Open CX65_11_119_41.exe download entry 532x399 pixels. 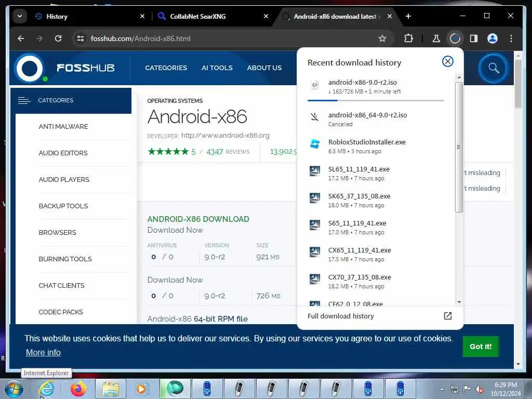(x=376, y=255)
